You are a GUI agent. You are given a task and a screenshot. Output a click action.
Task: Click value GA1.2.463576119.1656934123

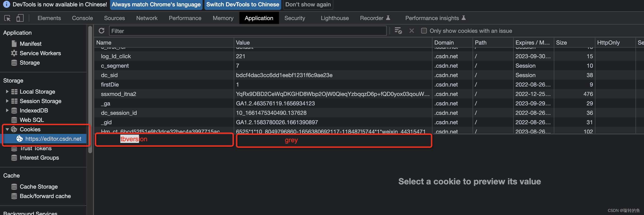[x=275, y=103]
